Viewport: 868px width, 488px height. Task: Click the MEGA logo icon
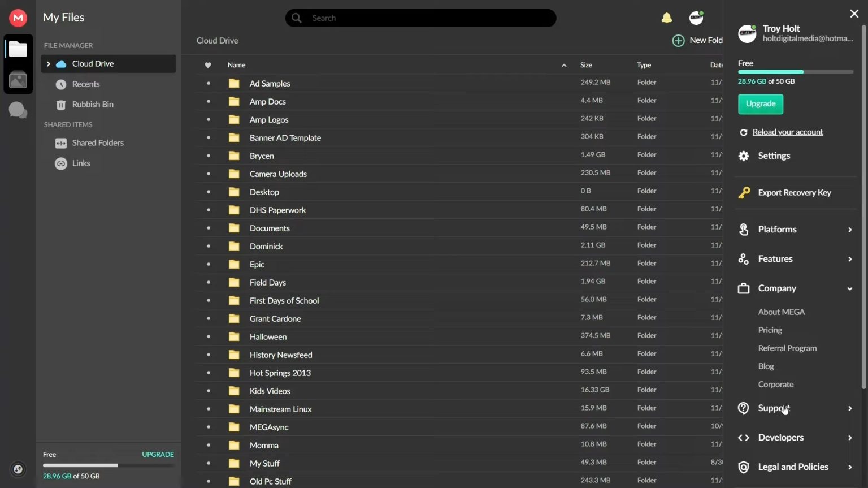pyautogui.click(x=18, y=18)
